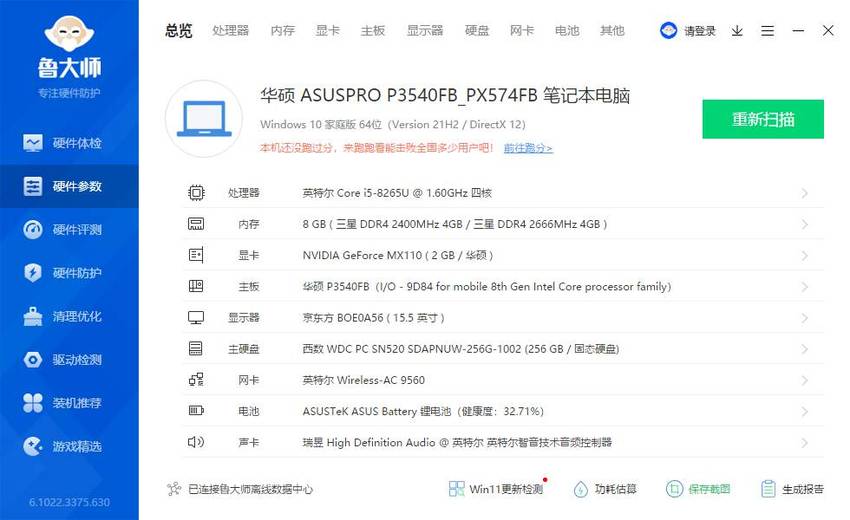The image size is (850, 520).
Task: Click the 主板 motherboard icon
Action: click(196, 286)
